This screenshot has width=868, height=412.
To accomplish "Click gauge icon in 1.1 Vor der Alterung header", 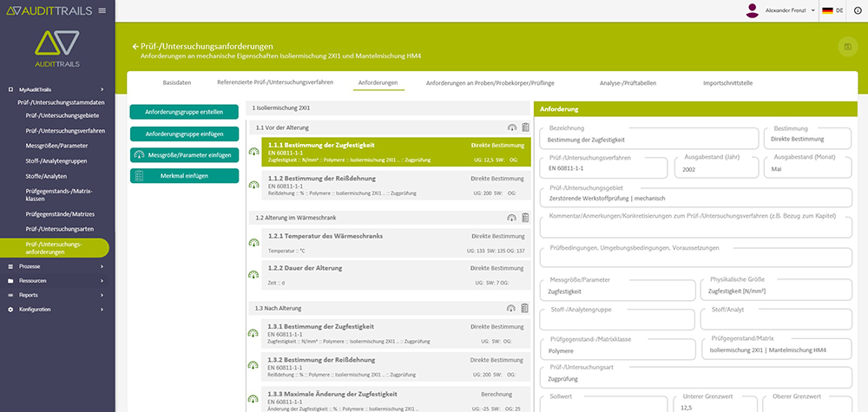I will tap(511, 128).
